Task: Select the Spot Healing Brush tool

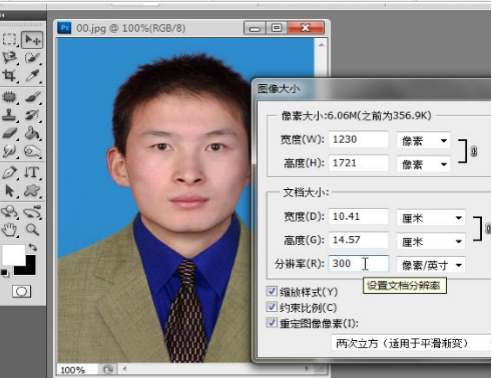Action: click(9, 97)
